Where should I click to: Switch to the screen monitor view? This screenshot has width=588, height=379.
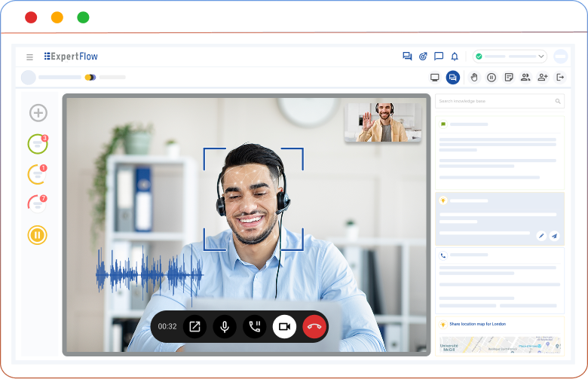pos(434,77)
